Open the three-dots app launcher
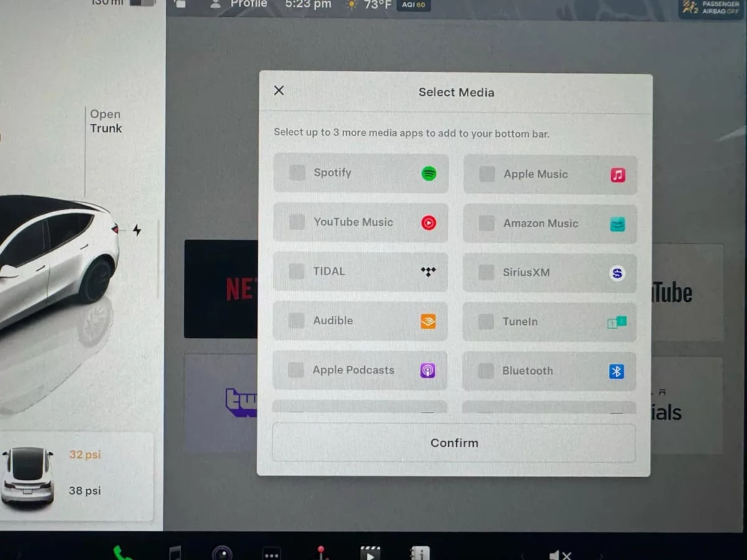The height and width of the screenshot is (560, 747). point(271,554)
